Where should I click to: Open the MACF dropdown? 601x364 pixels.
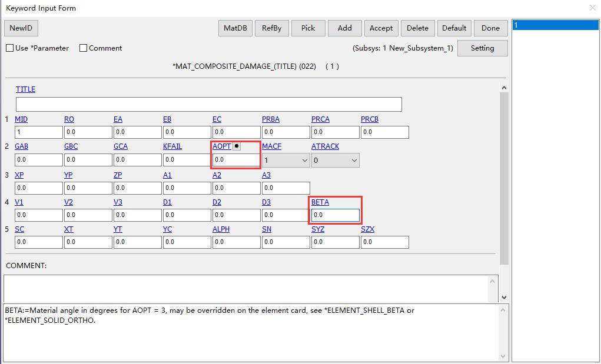[286, 160]
